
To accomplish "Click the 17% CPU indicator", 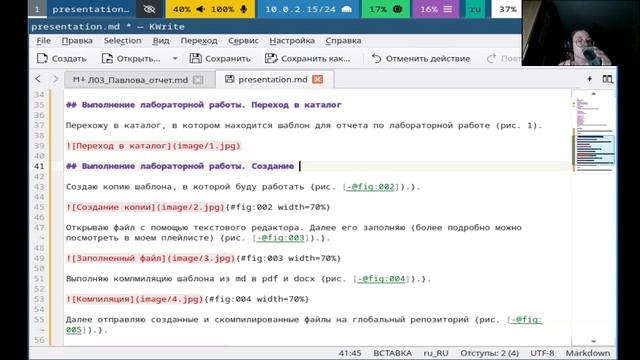I will (385, 9).
